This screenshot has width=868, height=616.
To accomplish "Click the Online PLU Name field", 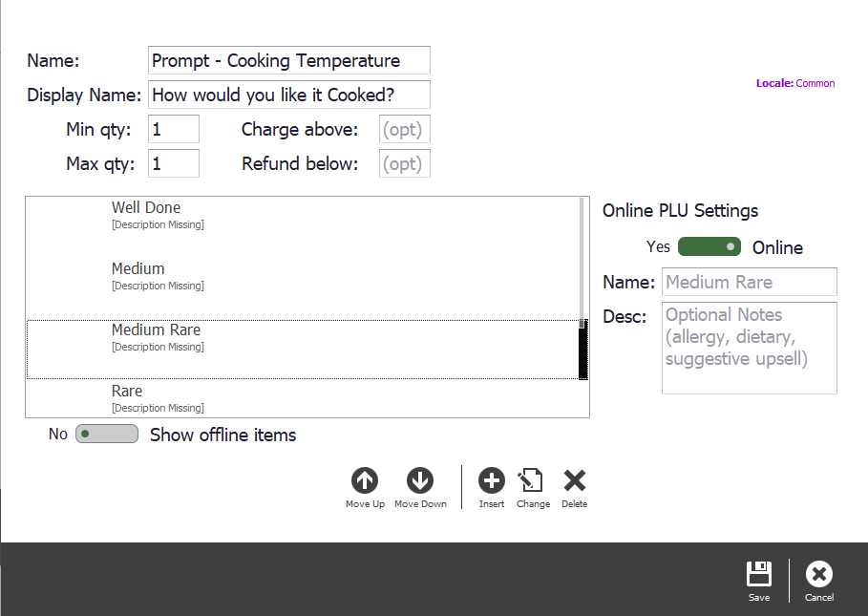I will [750, 282].
